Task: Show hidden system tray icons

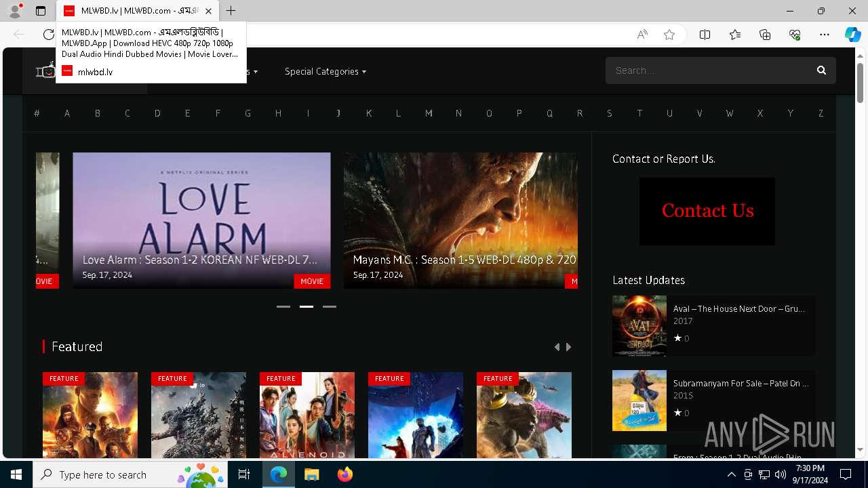Action: point(731,474)
